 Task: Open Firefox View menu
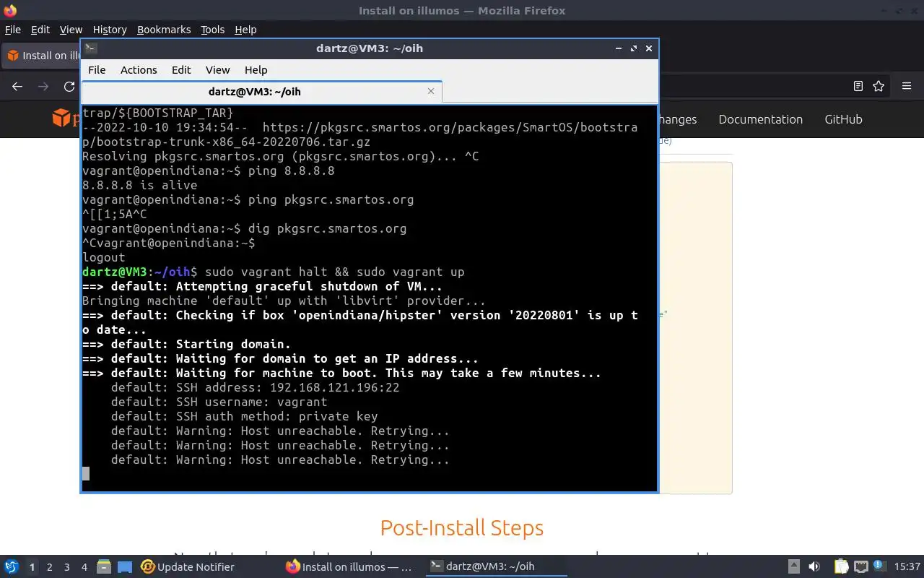pos(71,30)
